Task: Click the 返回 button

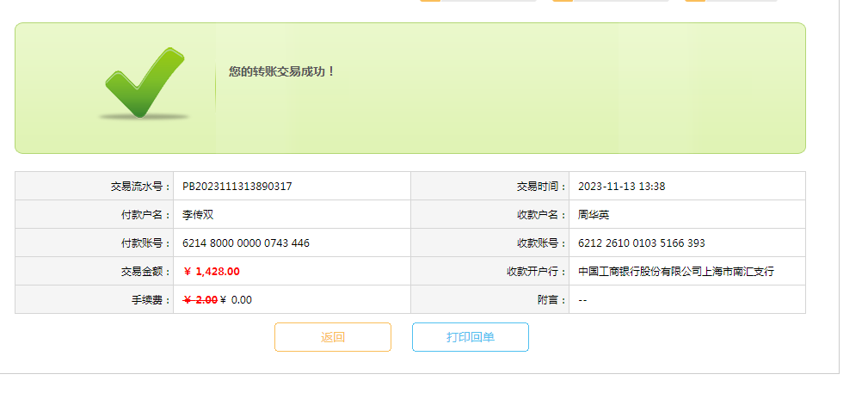Action: [333, 337]
